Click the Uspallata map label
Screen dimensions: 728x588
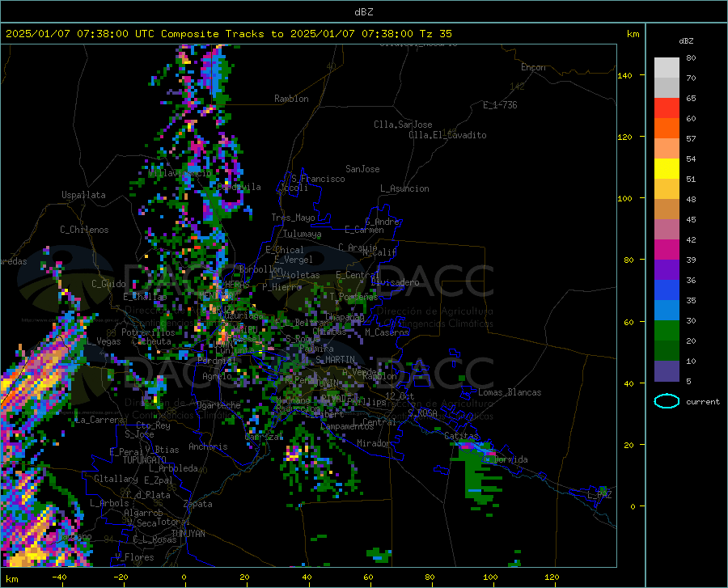[83, 196]
